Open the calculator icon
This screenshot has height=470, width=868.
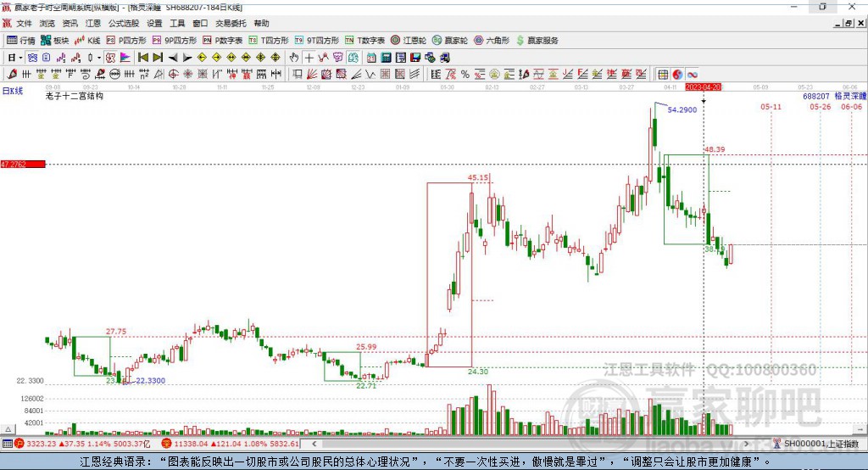[386, 58]
